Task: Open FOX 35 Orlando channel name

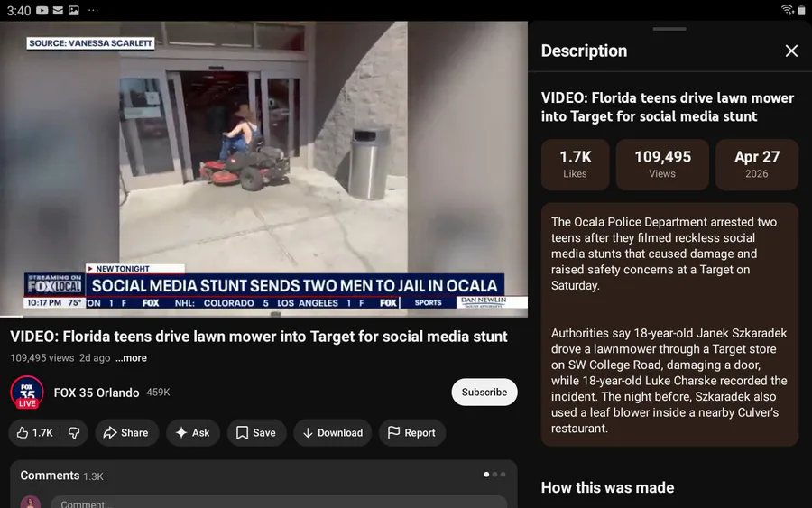Action: pyautogui.click(x=97, y=393)
